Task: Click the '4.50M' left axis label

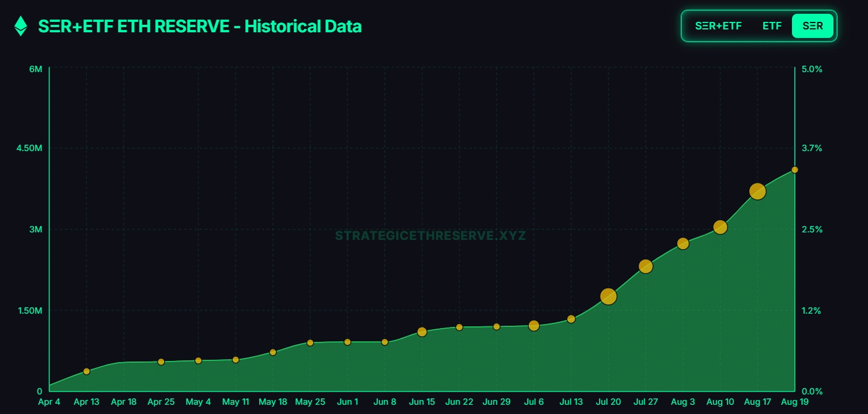Action: [x=29, y=148]
